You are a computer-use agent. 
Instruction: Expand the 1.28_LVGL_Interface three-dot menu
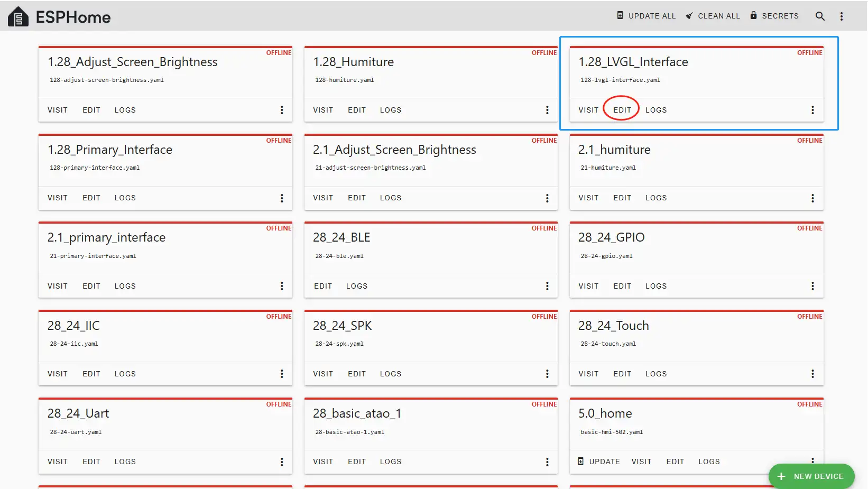[812, 110]
